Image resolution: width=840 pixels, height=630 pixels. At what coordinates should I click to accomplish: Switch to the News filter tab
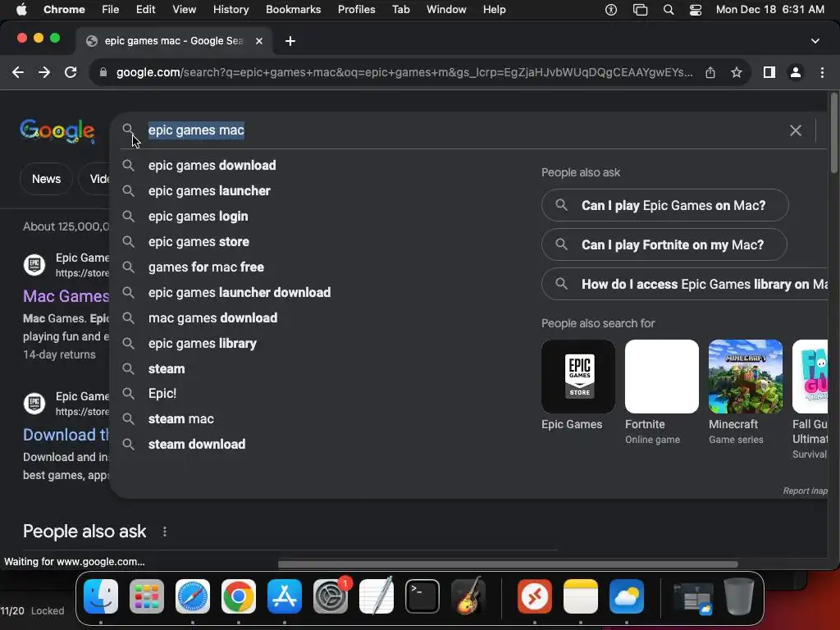click(46, 179)
